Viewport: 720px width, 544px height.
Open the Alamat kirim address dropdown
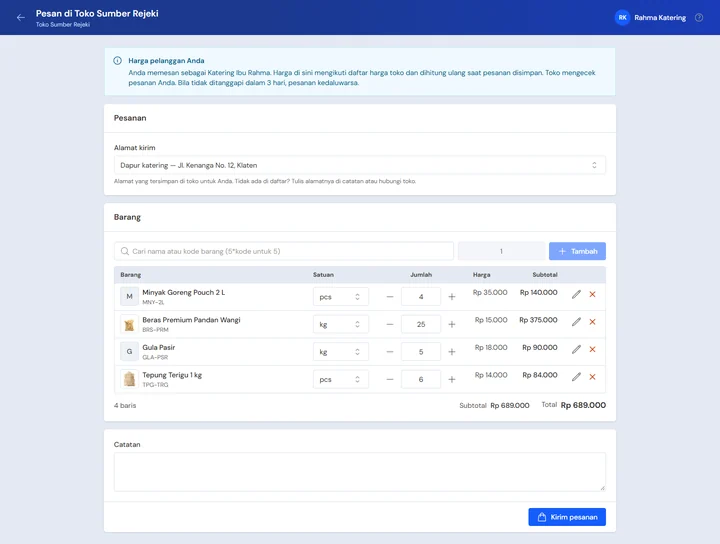click(x=360, y=165)
